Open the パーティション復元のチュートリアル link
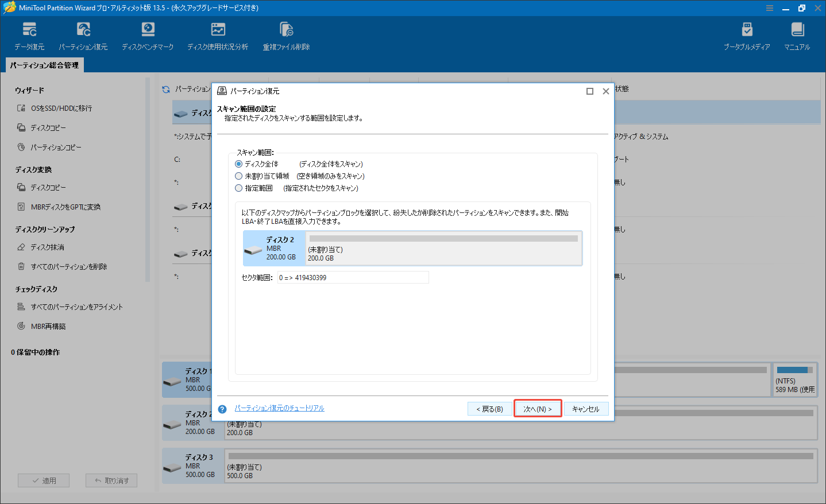This screenshot has width=826, height=504. pos(279,408)
